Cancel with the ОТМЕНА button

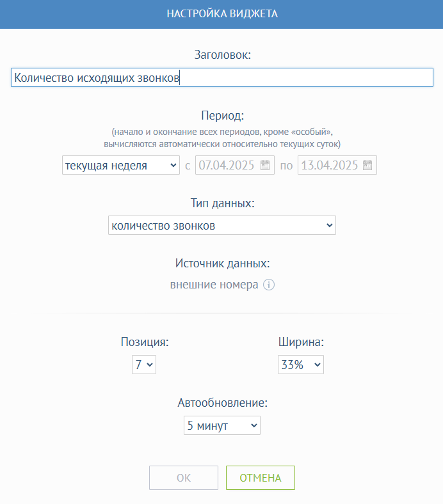tap(261, 478)
